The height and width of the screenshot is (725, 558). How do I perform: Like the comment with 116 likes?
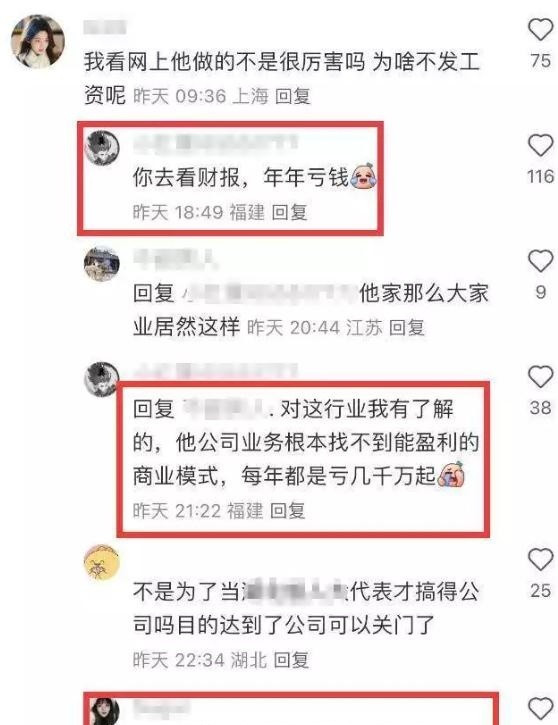(x=540, y=146)
